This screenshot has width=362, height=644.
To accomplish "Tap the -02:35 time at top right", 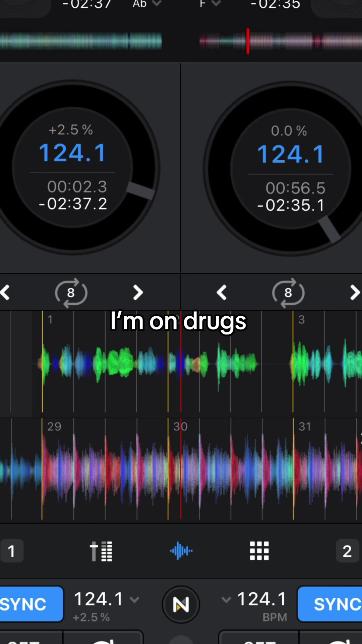I will tap(276, 5).
